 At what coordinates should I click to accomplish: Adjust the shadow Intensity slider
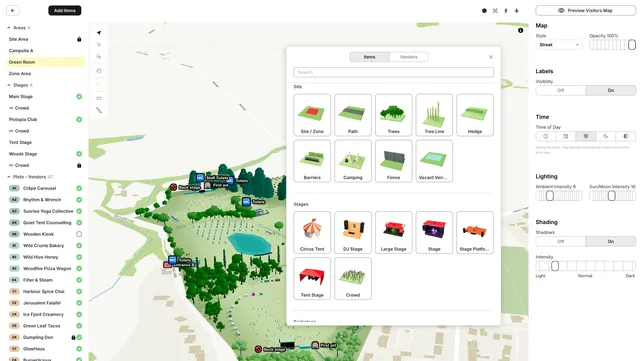coord(586,266)
